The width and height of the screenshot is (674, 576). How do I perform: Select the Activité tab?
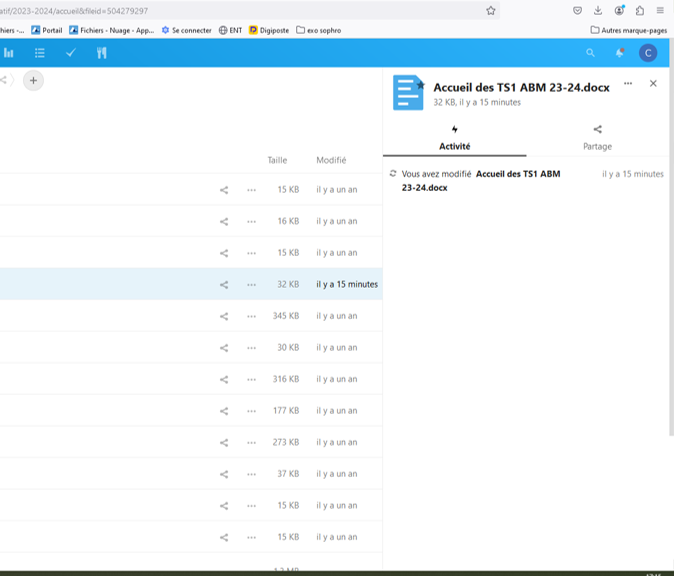point(455,138)
